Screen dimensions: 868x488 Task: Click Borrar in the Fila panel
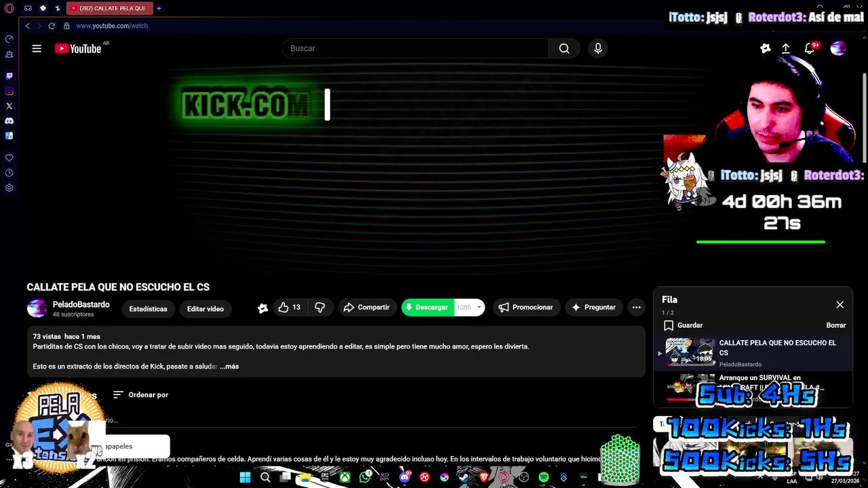click(835, 325)
